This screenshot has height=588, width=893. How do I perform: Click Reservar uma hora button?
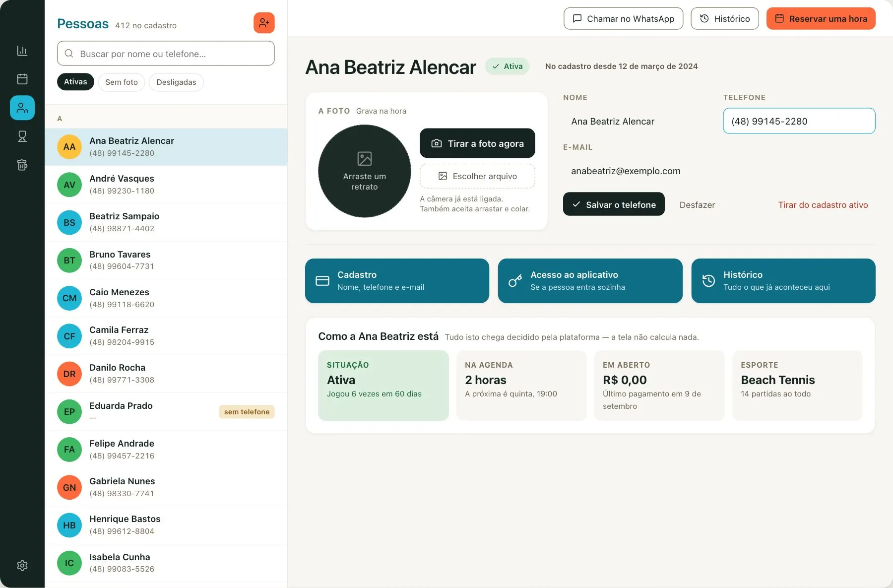coord(821,18)
